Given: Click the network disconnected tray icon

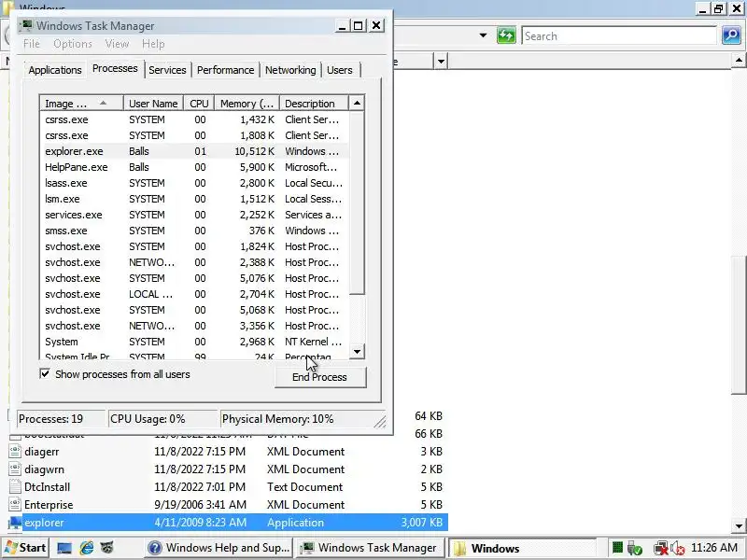Looking at the screenshot, I should point(661,549).
